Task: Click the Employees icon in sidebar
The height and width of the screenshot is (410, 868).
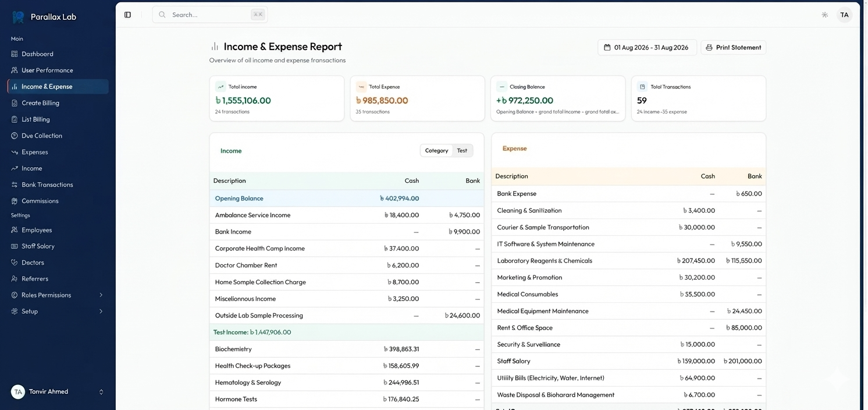Action: (x=15, y=230)
